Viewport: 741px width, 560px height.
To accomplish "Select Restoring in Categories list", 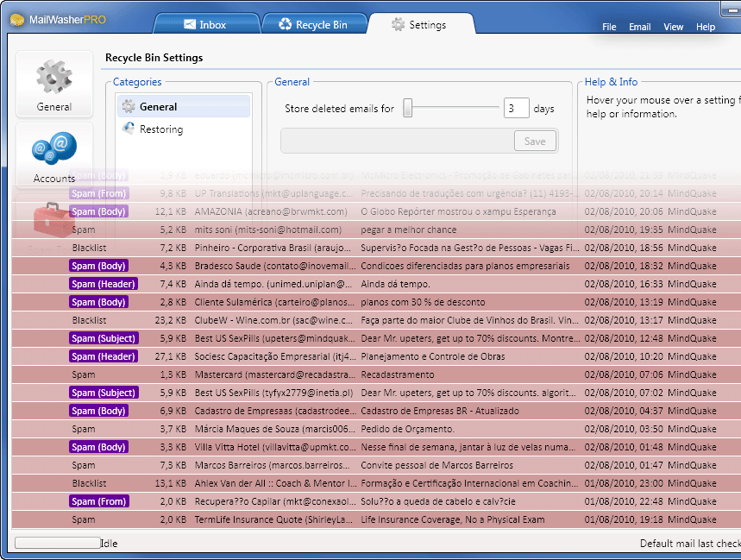I will coord(184,129).
